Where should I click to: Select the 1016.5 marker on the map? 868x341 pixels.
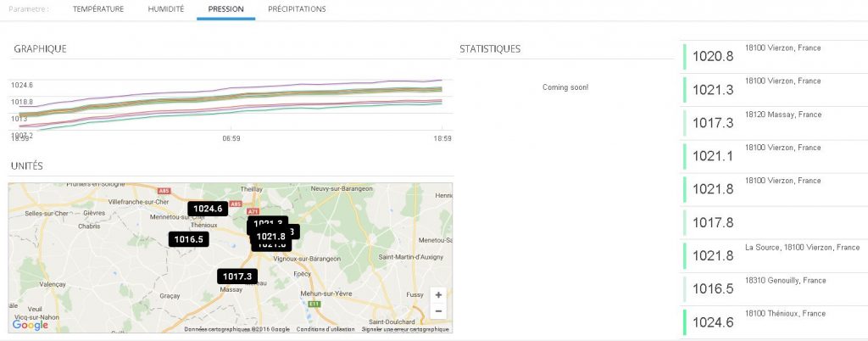pyautogui.click(x=188, y=240)
